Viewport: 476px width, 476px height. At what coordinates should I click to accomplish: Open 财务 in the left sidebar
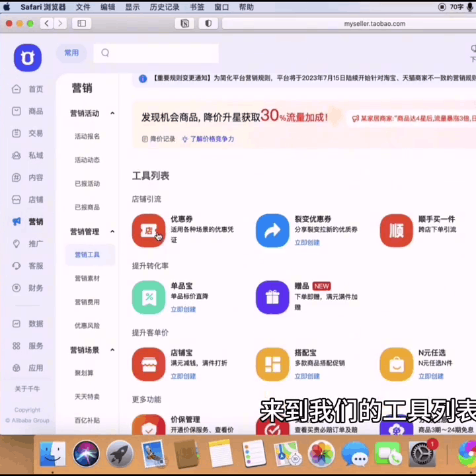coord(28,288)
